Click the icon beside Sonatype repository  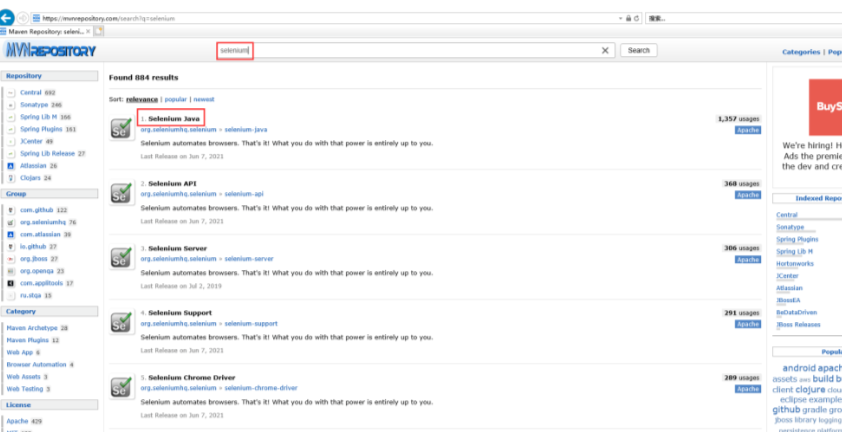pyautogui.click(x=11, y=105)
